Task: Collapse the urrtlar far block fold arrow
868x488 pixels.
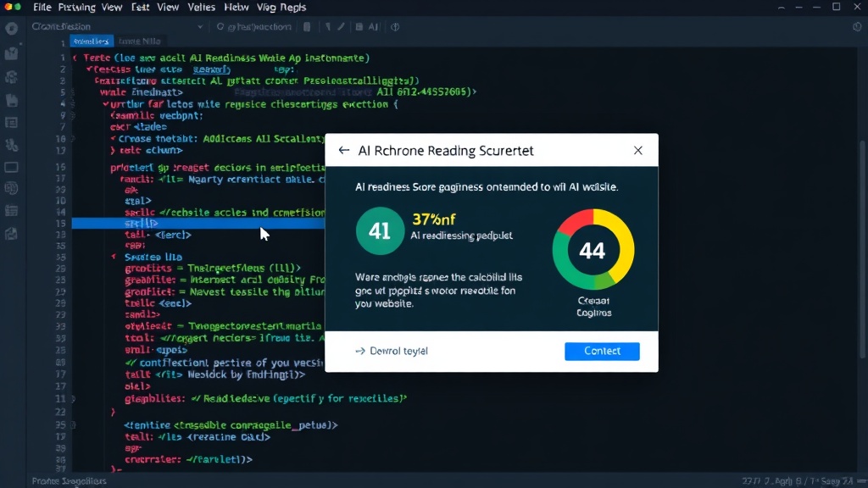Action: (105, 104)
